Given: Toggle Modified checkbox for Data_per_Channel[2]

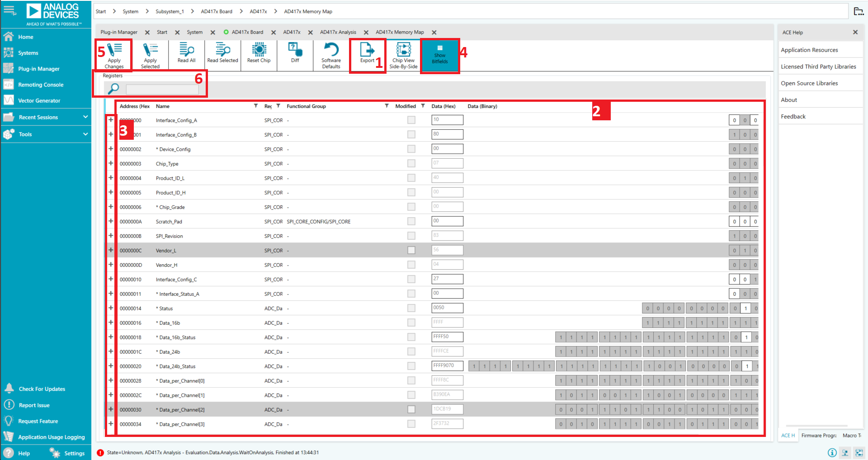Looking at the screenshot, I should point(411,409).
